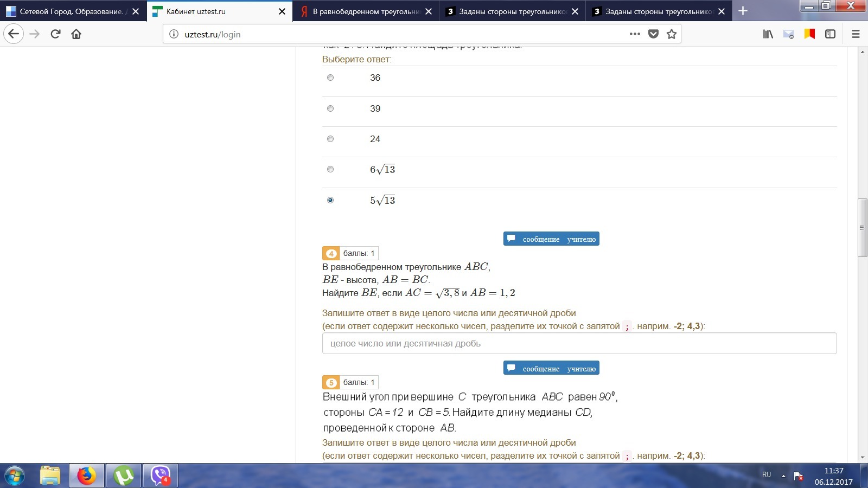Viewport: 868px width, 488px height.
Task: Reload the current page
Action: (x=55, y=34)
